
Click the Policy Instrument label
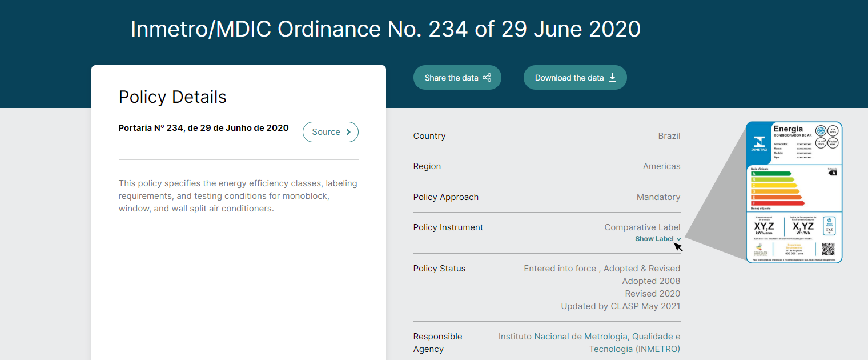[448, 227]
